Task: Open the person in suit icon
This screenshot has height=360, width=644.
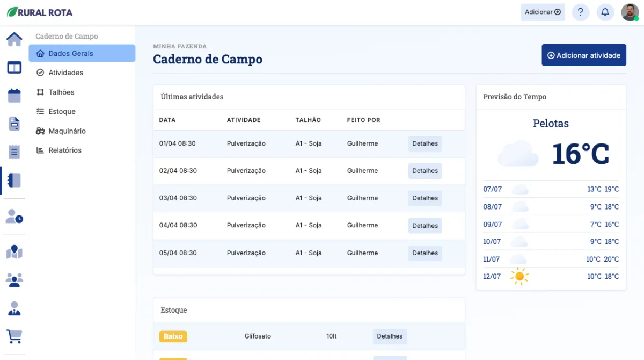Action: pyautogui.click(x=14, y=308)
